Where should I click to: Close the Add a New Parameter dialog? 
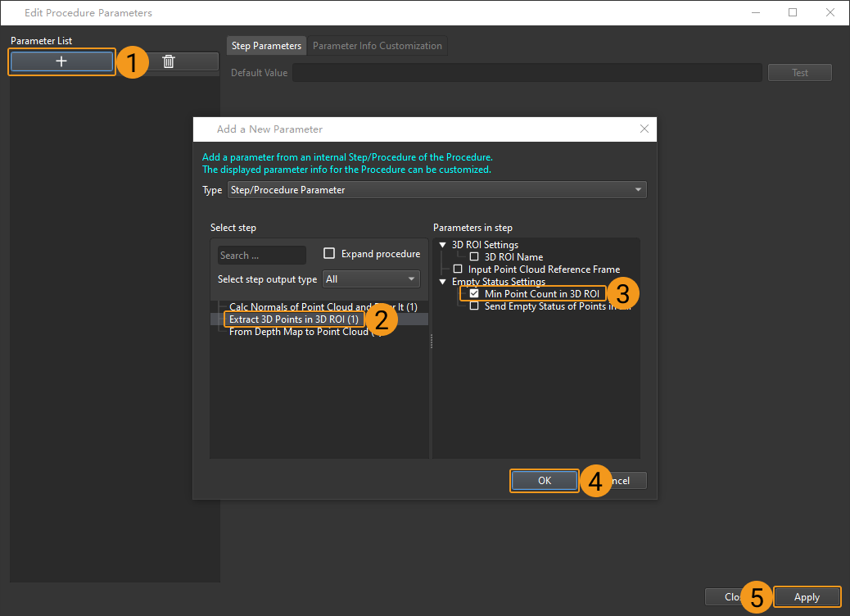pos(644,129)
